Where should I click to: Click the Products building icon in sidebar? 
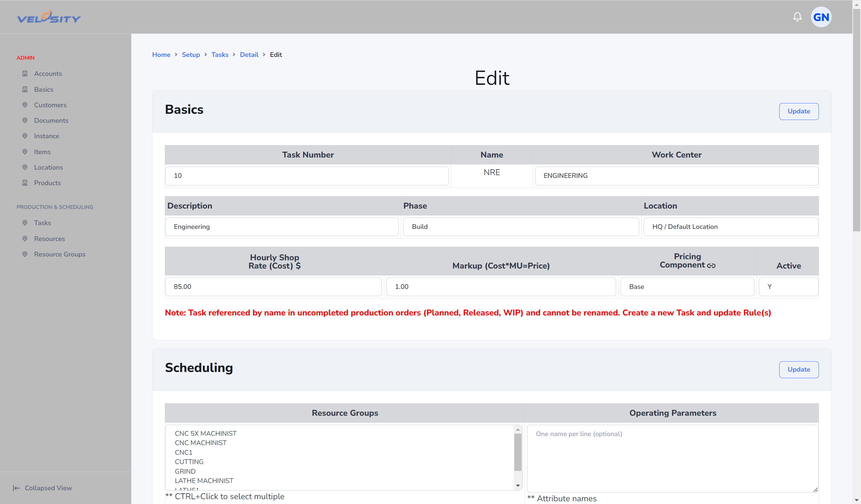[x=25, y=183]
